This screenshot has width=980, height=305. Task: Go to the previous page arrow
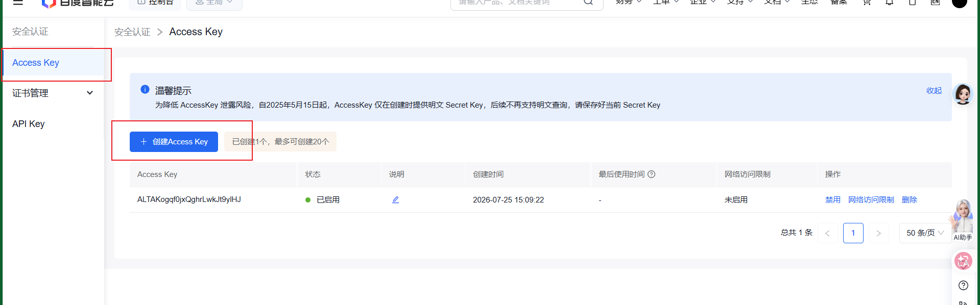(x=827, y=233)
